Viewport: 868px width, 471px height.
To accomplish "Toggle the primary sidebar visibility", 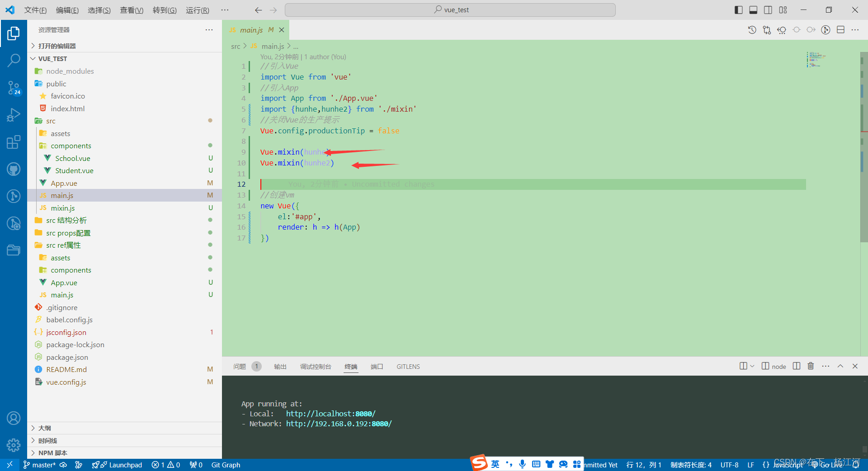I will [739, 10].
